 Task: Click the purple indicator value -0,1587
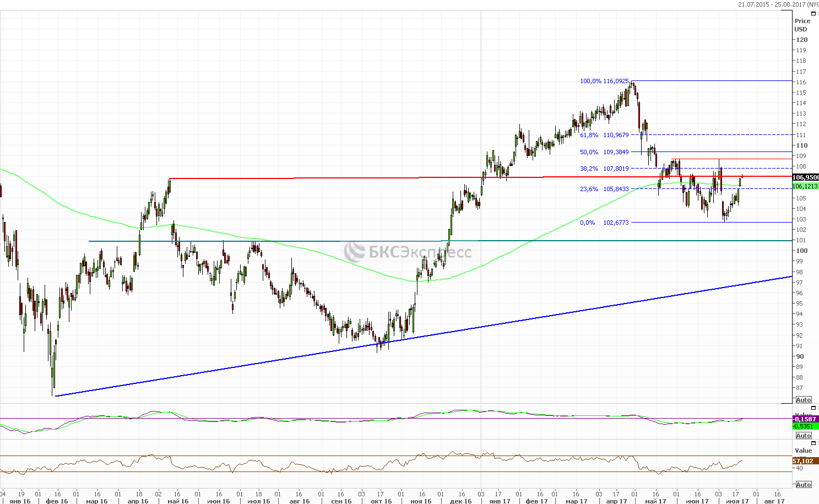(x=805, y=419)
